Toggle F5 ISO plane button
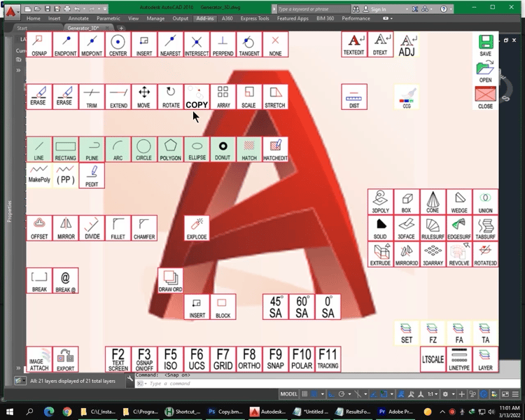This screenshot has width=525, height=420. tap(170, 359)
